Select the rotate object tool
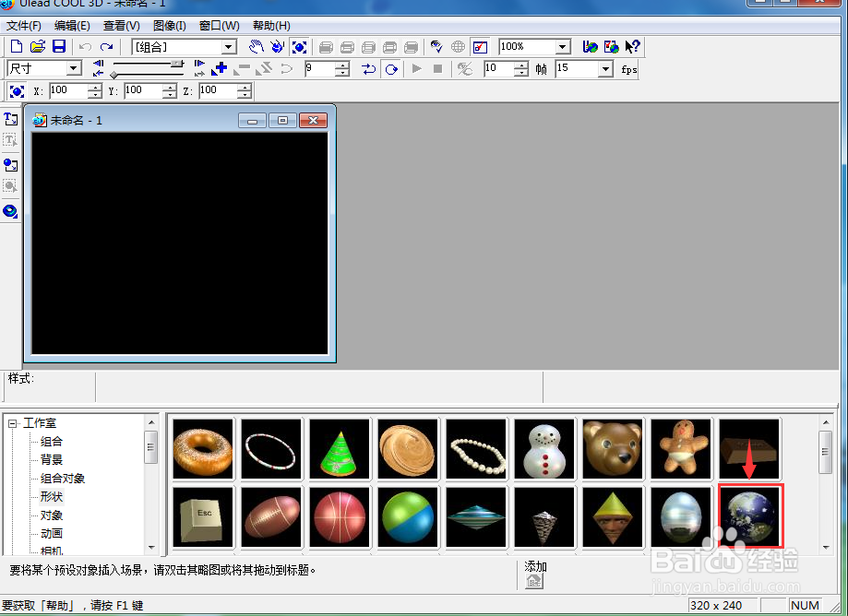The image size is (848, 616). pos(278,47)
